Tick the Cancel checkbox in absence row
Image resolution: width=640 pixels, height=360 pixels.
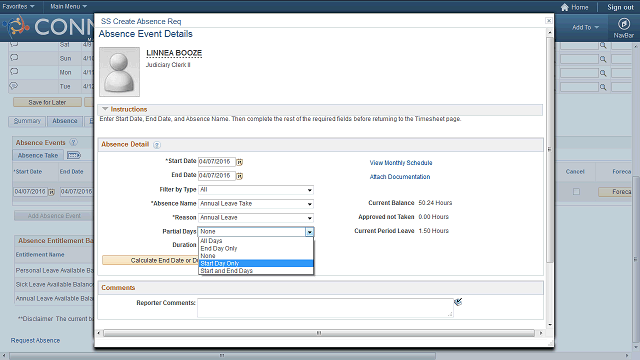click(576, 191)
